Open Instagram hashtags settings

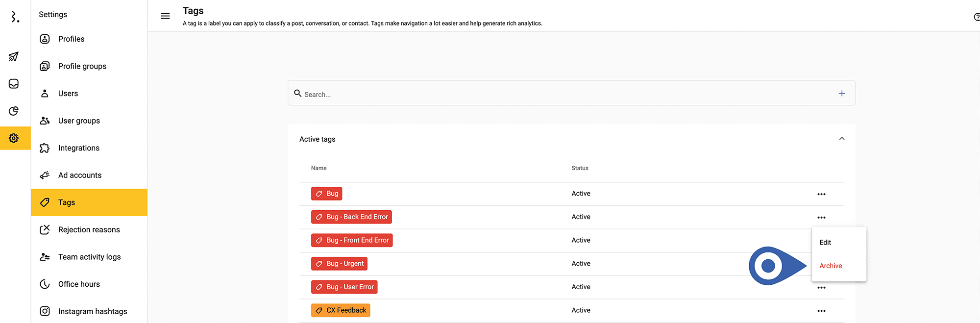[x=92, y=311]
